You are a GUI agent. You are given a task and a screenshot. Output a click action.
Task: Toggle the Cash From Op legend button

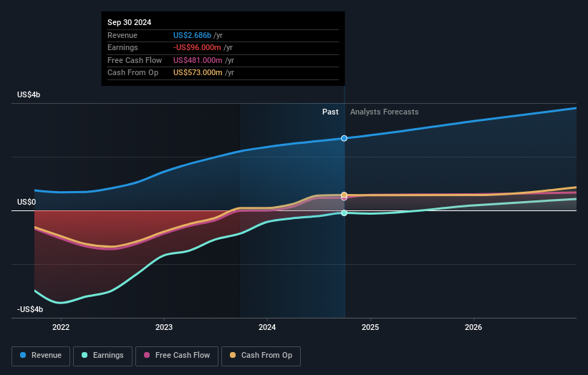(261, 356)
